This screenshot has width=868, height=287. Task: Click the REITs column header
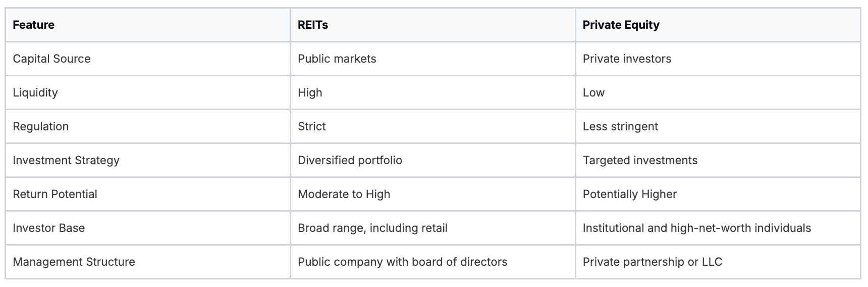(x=313, y=25)
